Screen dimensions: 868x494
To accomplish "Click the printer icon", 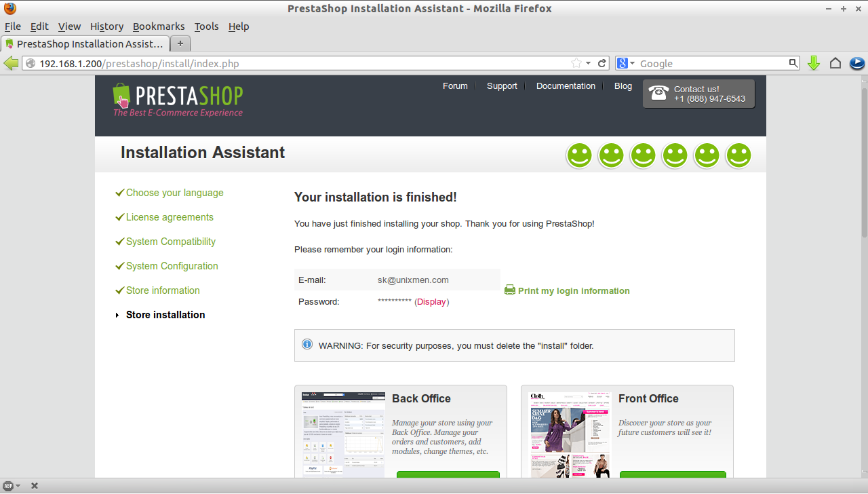I will click(510, 290).
